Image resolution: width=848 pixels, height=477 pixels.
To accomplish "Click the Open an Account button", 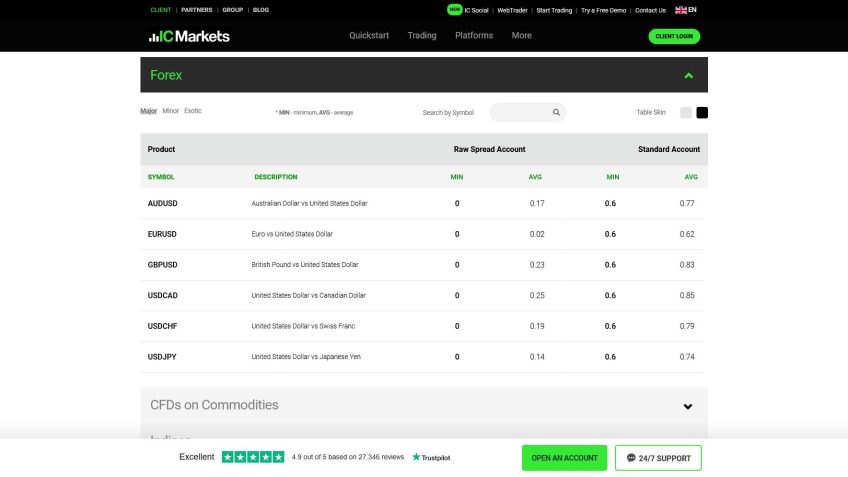I will 564,458.
